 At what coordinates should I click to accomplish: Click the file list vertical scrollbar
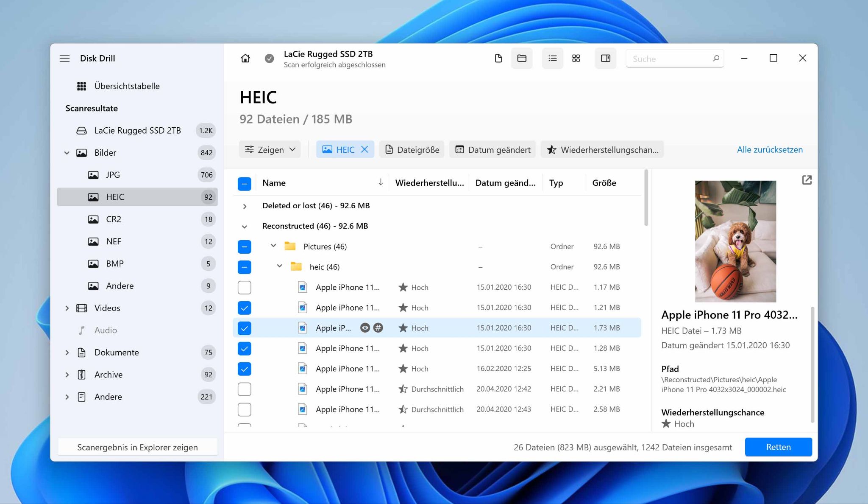point(646,198)
